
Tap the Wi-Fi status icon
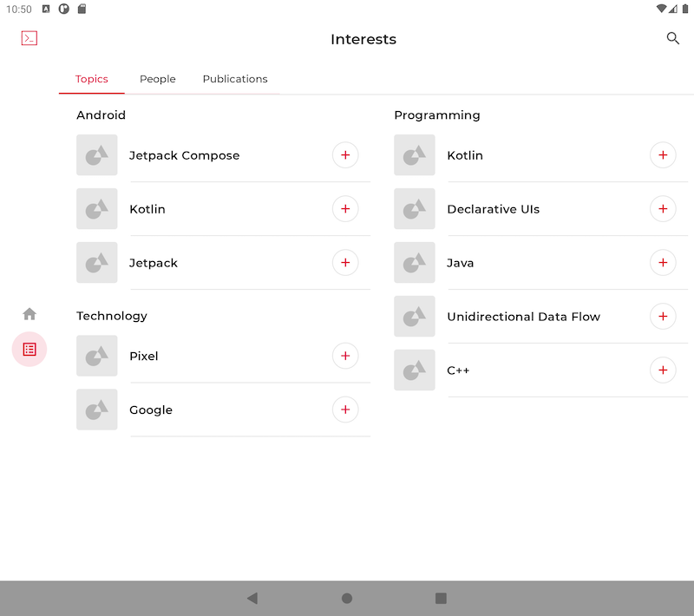661,9
